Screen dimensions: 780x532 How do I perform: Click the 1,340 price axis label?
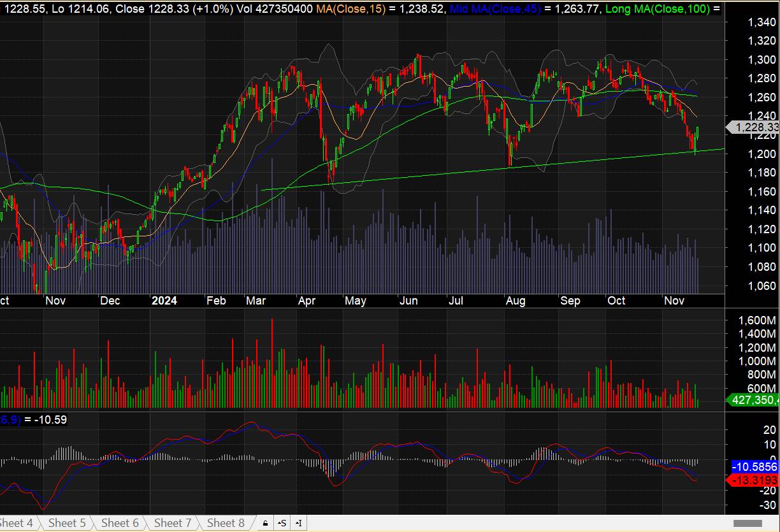point(760,22)
